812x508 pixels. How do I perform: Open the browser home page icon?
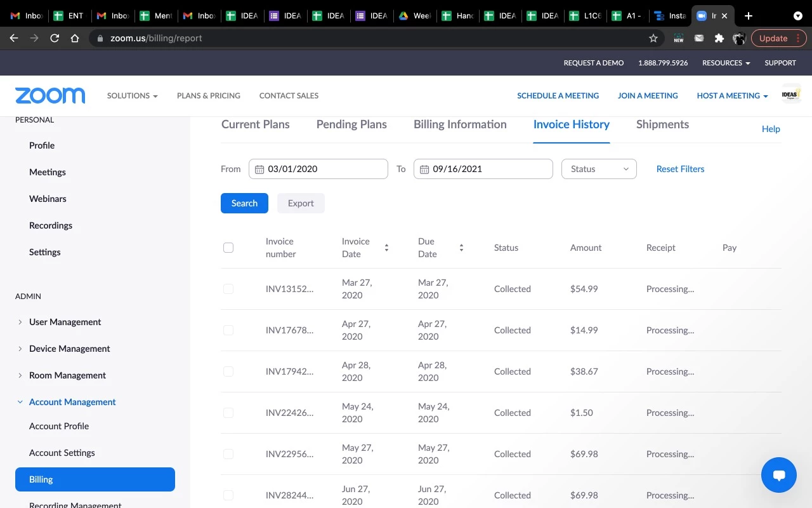point(75,38)
